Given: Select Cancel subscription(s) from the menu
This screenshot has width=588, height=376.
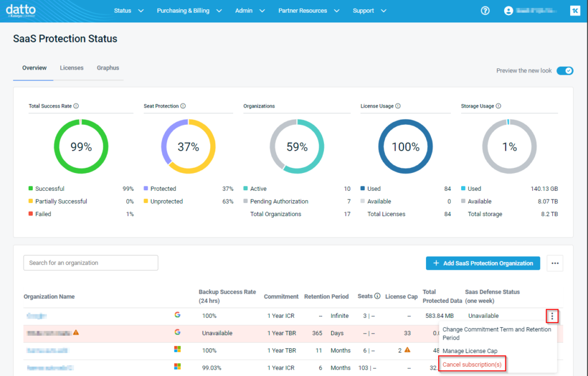Looking at the screenshot, I should click(x=471, y=365).
